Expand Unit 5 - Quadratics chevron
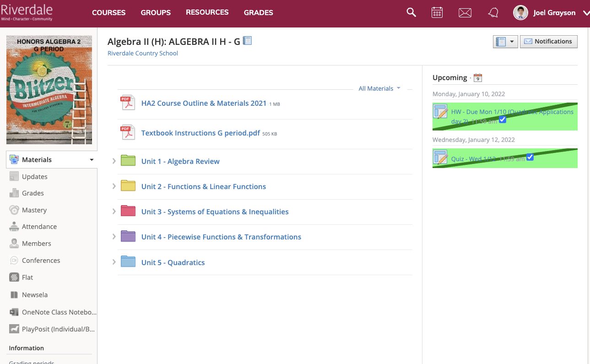The height and width of the screenshot is (364, 590). (114, 262)
